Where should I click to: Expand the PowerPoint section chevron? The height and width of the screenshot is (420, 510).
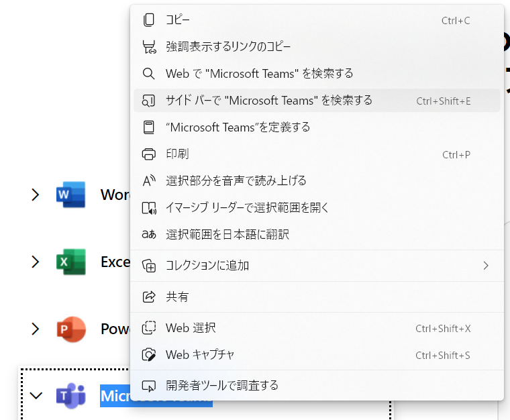pyautogui.click(x=35, y=329)
